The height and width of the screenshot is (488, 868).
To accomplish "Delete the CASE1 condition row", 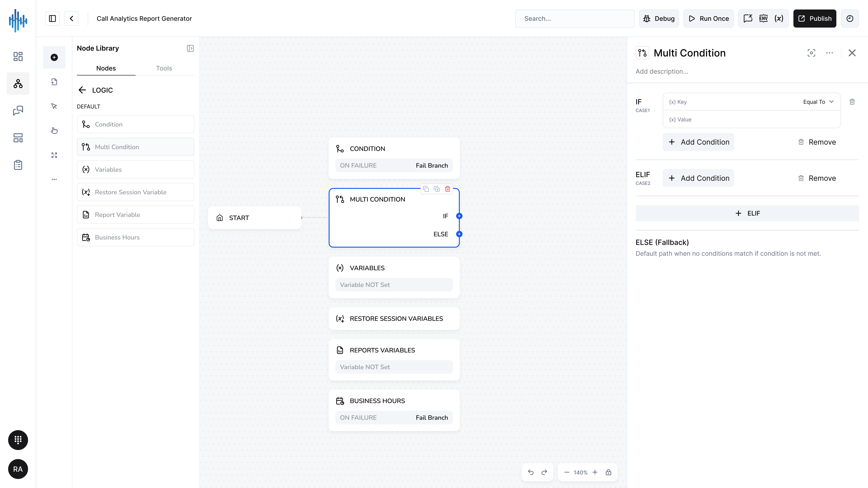I will coord(852,102).
